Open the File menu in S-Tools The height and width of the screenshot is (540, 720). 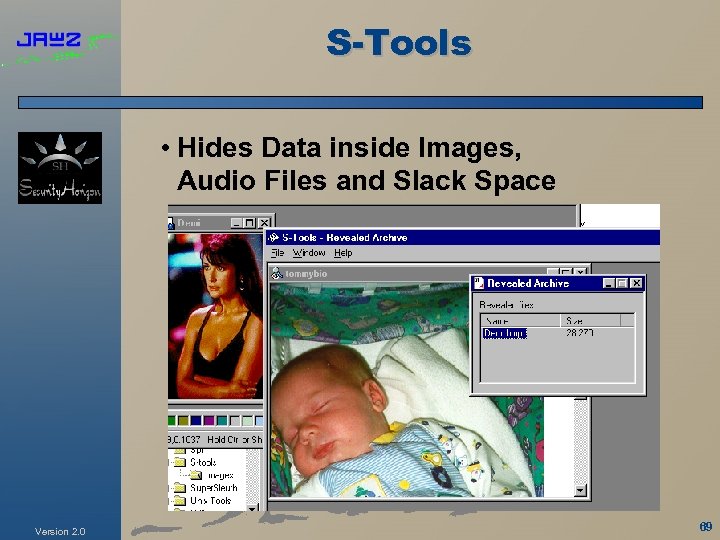(277, 253)
